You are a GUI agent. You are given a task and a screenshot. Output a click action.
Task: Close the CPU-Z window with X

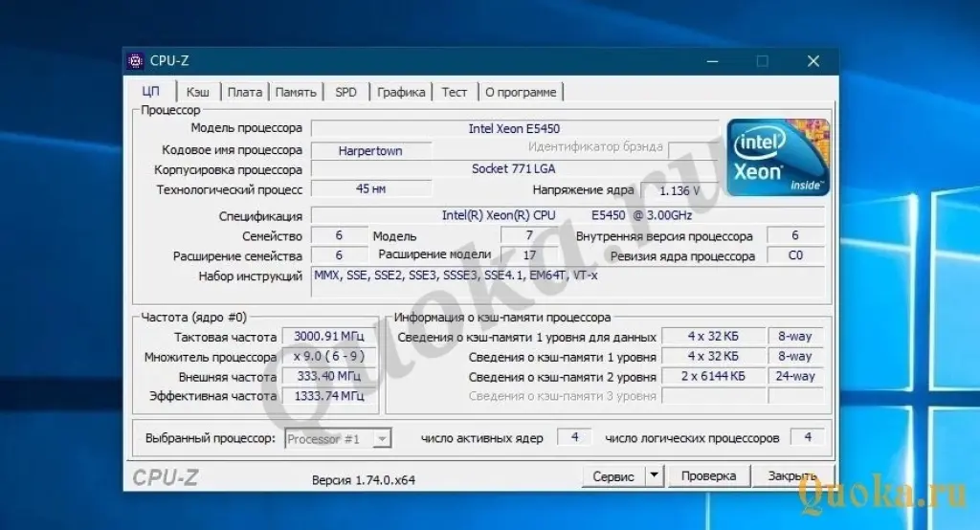pos(813,61)
